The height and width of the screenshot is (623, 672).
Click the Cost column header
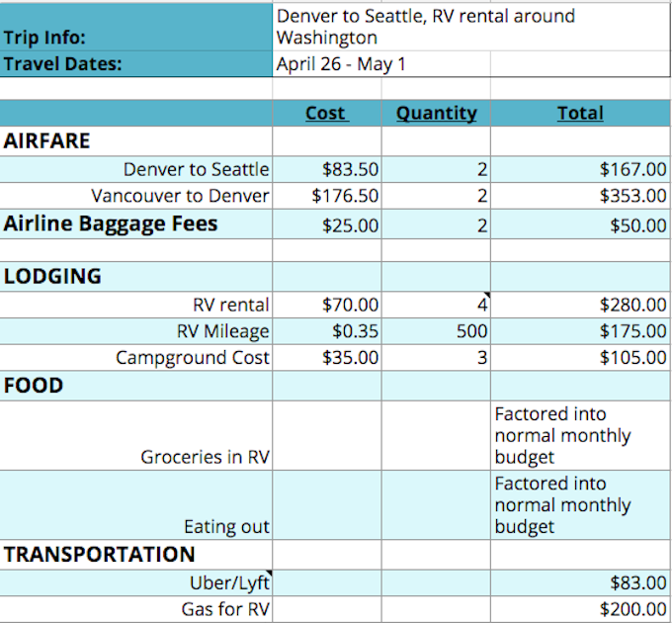325,113
